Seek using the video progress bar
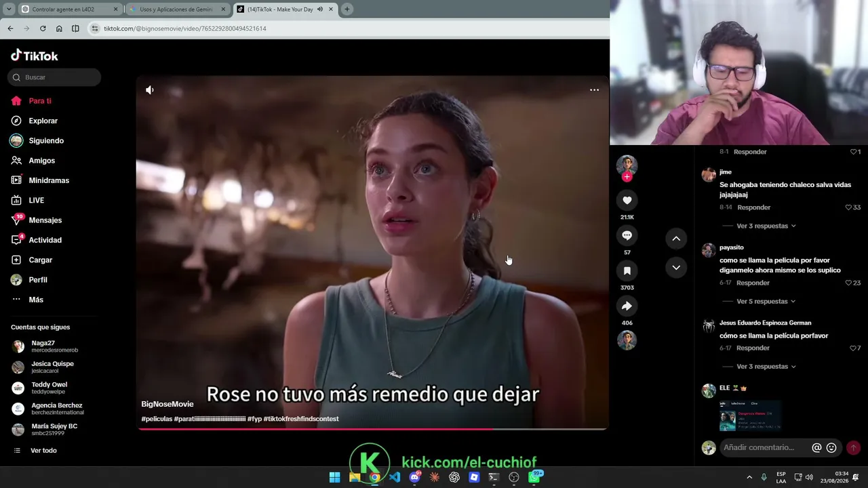Screen dimensions: 868x488 click(372, 429)
